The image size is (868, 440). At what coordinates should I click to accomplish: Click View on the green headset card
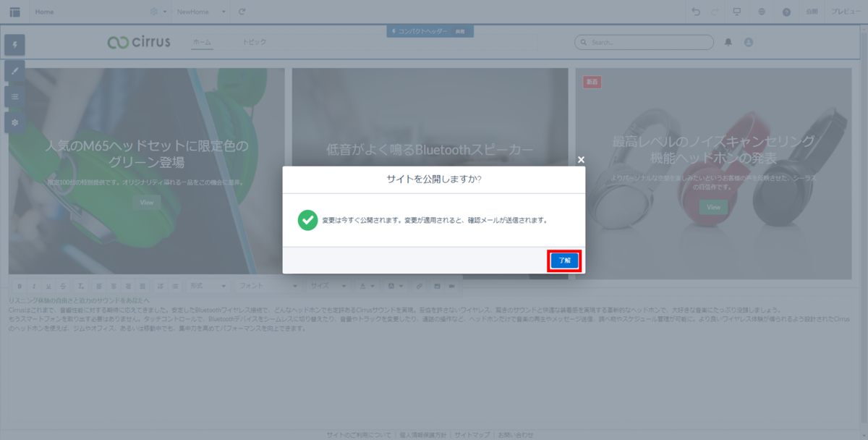tap(147, 203)
